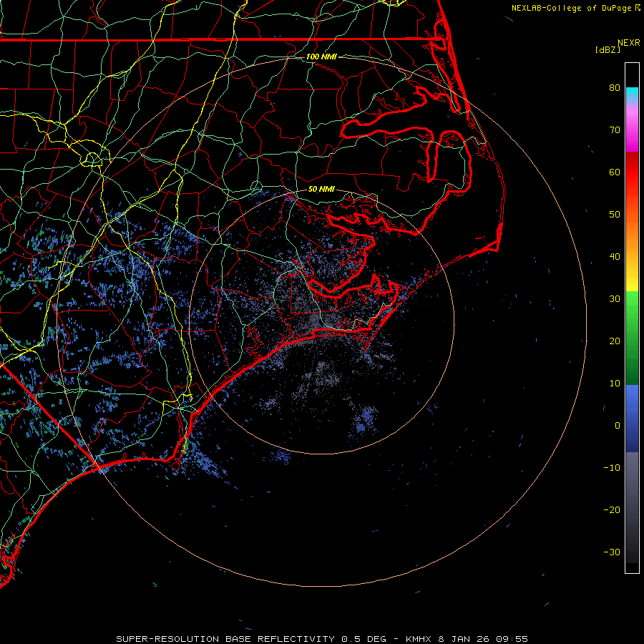
Task: Click the 70 value on the dBZ scale
Action: [x=615, y=130]
